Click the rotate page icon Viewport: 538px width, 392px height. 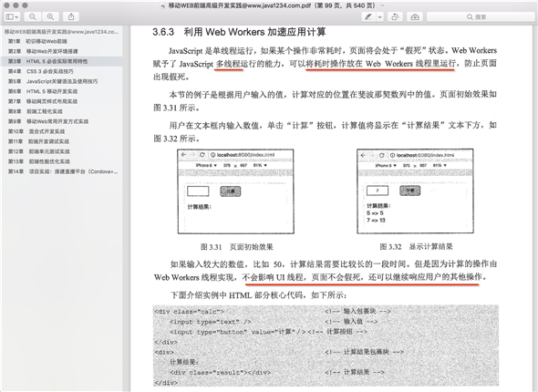[x=395, y=16]
